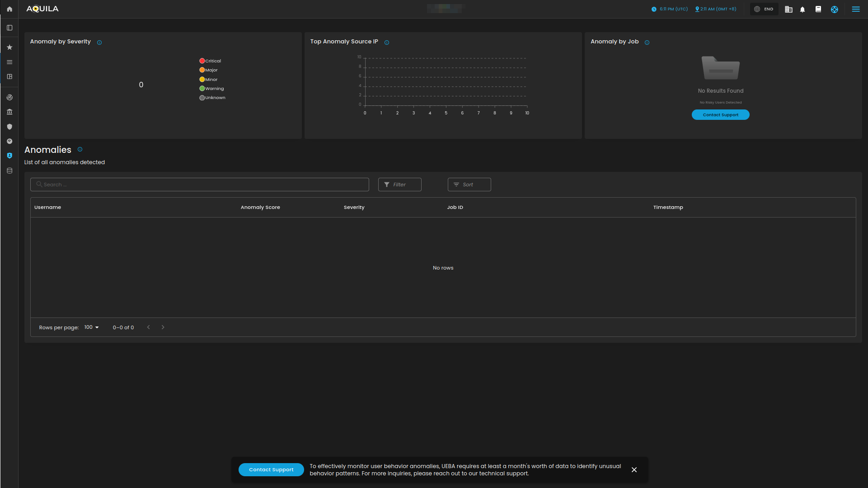Open the notifications bell

[802, 9]
